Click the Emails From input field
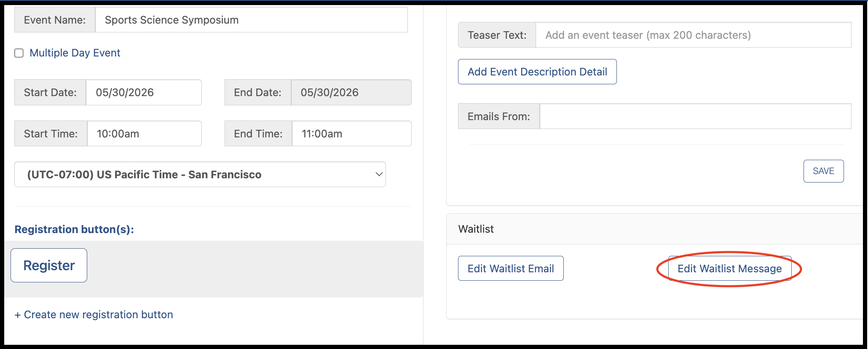Image resolution: width=868 pixels, height=349 pixels. click(695, 116)
